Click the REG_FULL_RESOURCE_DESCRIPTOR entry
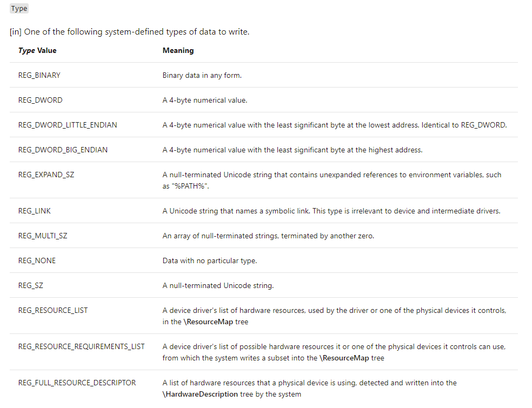The height and width of the screenshot is (408, 532). [77, 383]
